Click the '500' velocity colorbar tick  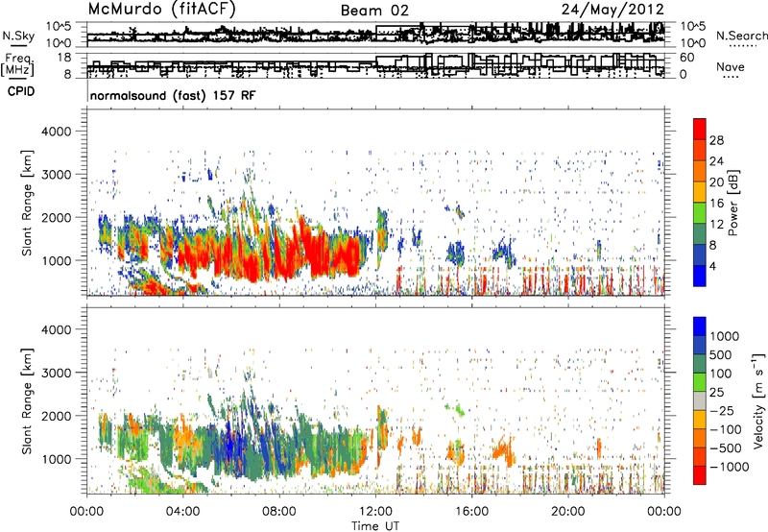tap(721, 354)
